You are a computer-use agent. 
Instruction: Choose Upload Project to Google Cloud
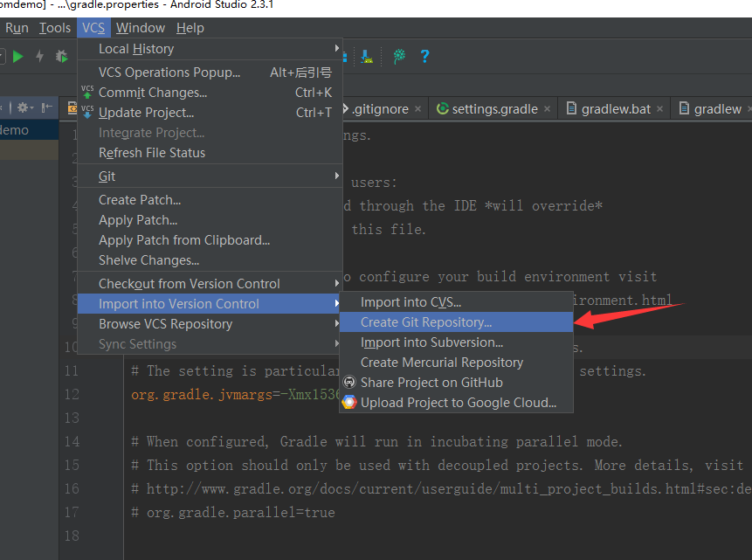coord(456,403)
